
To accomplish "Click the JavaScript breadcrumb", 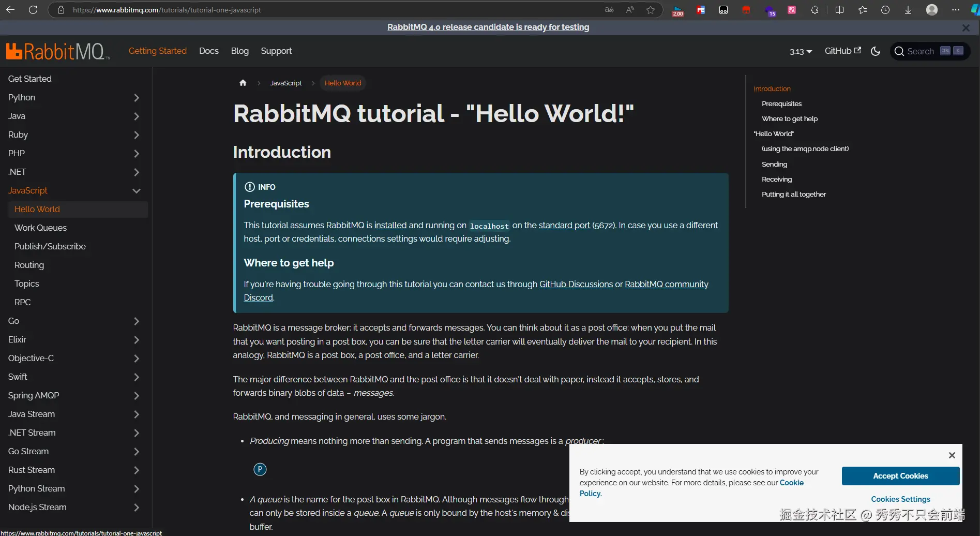I will click(x=286, y=83).
